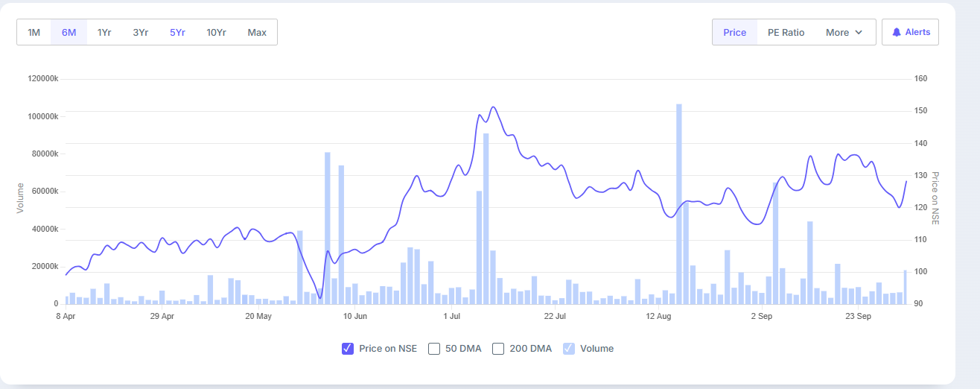Click the 160 price axis label
This screenshot has height=389, width=980.
click(920, 79)
